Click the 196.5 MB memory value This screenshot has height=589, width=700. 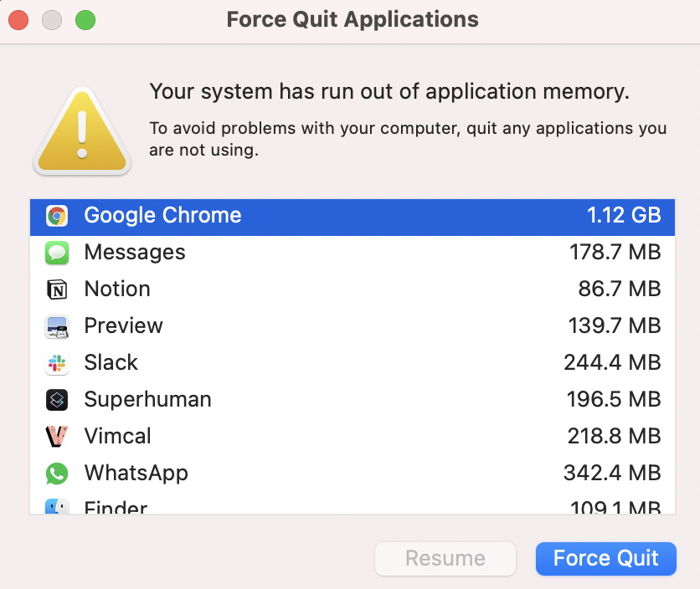coord(614,399)
